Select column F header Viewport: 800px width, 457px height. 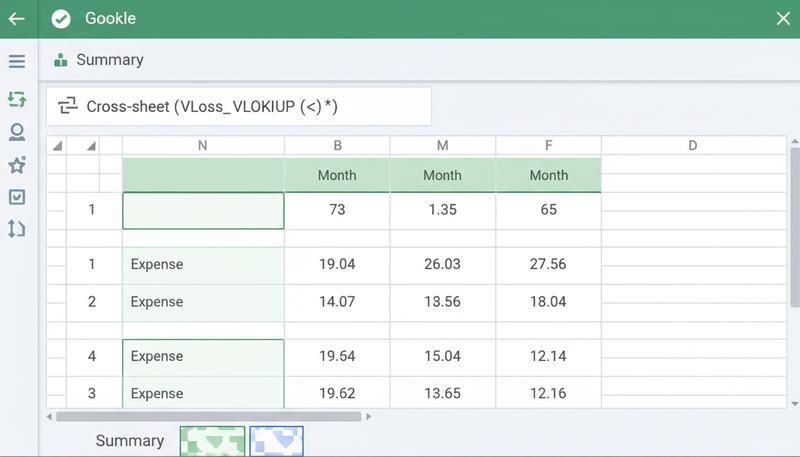pyautogui.click(x=548, y=145)
